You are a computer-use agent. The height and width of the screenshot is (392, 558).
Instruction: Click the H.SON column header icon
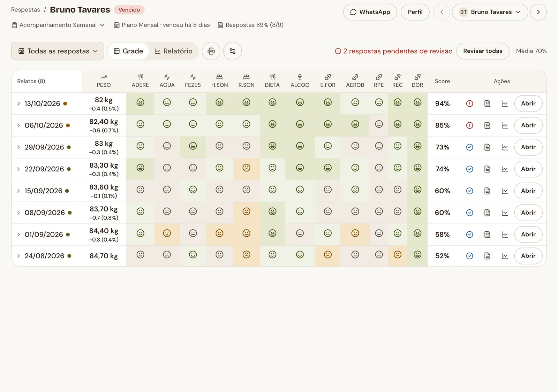(219, 77)
